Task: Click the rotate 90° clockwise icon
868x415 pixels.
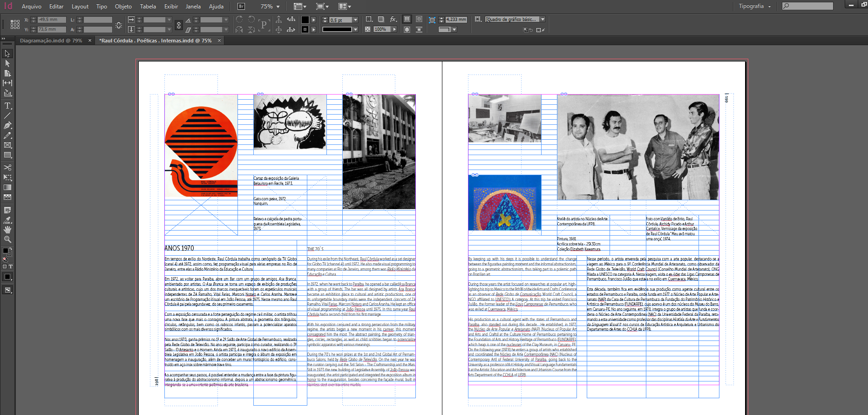Action: pyautogui.click(x=239, y=19)
